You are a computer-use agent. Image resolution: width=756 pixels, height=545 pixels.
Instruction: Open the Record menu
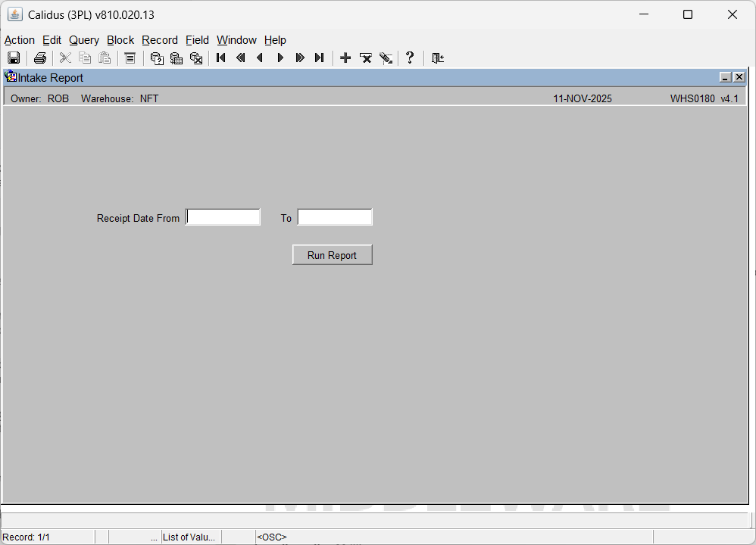160,40
